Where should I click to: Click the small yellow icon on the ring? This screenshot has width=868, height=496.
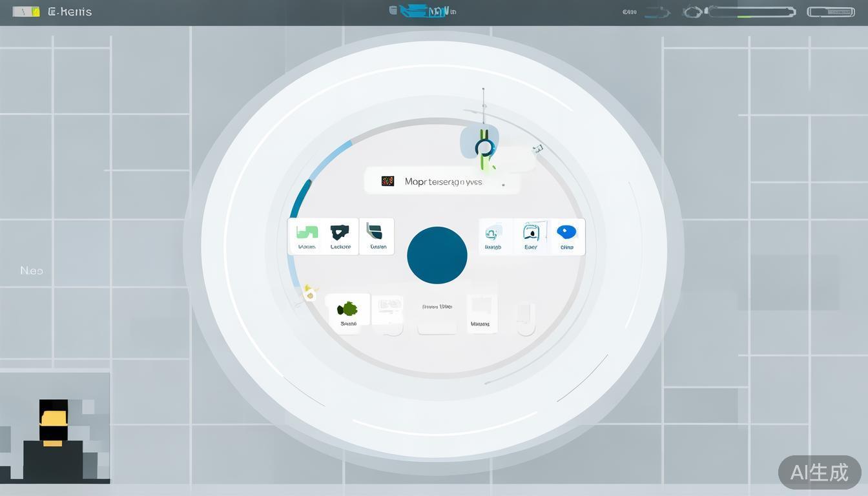pyautogui.click(x=309, y=294)
